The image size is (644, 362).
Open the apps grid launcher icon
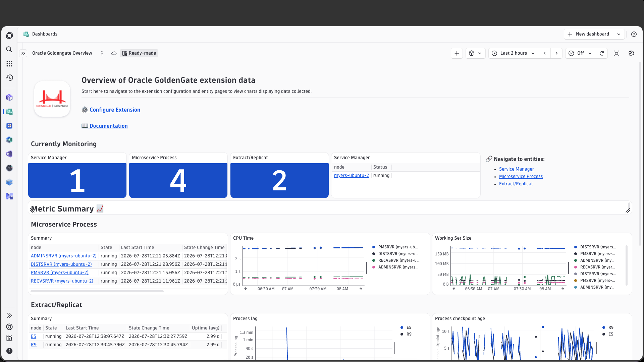tap(9, 64)
